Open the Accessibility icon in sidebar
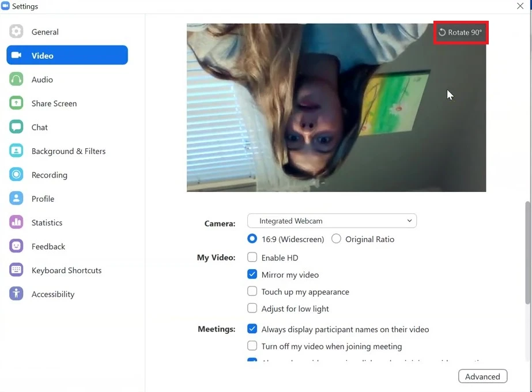 coord(16,294)
